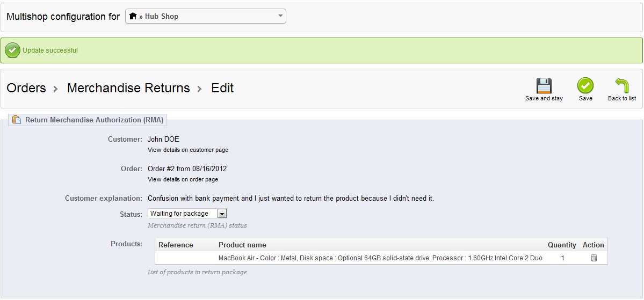Click the green Save checkmark icon
This screenshot has height=300, width=644.
tap(585, 86)
